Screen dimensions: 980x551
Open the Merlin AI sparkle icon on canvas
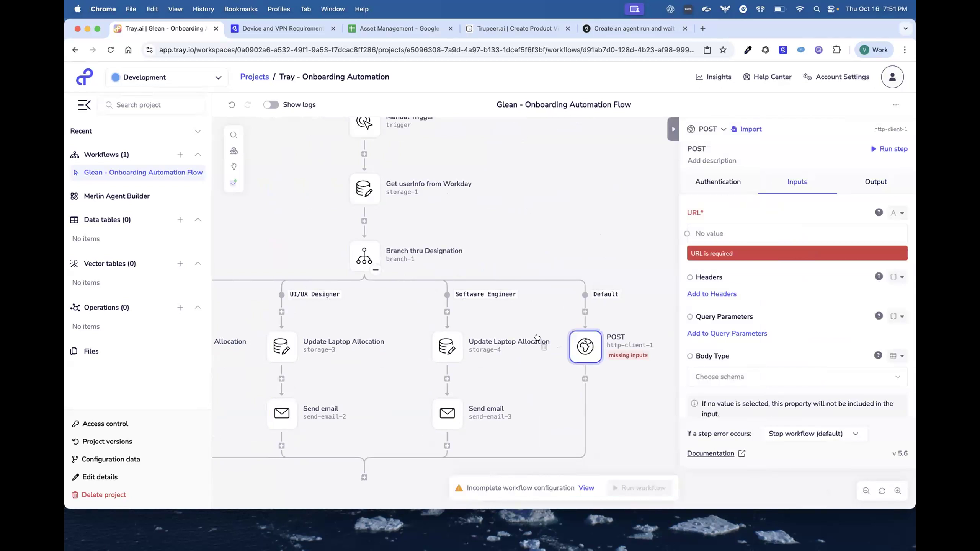pyautogui.click(x=234, y=182)
